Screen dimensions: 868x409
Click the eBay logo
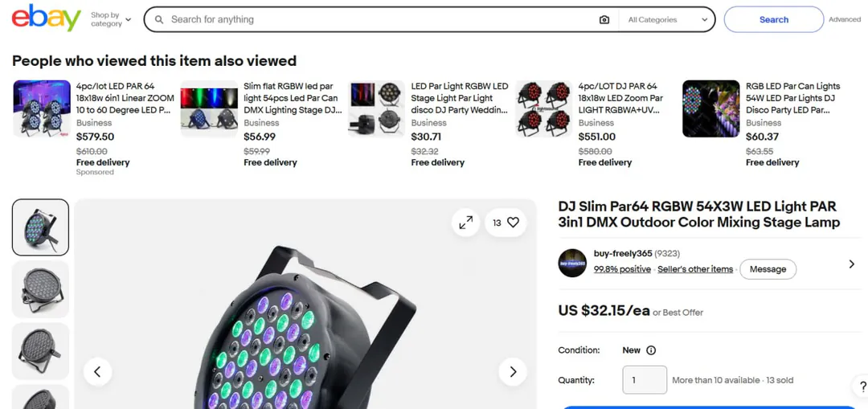47,18
